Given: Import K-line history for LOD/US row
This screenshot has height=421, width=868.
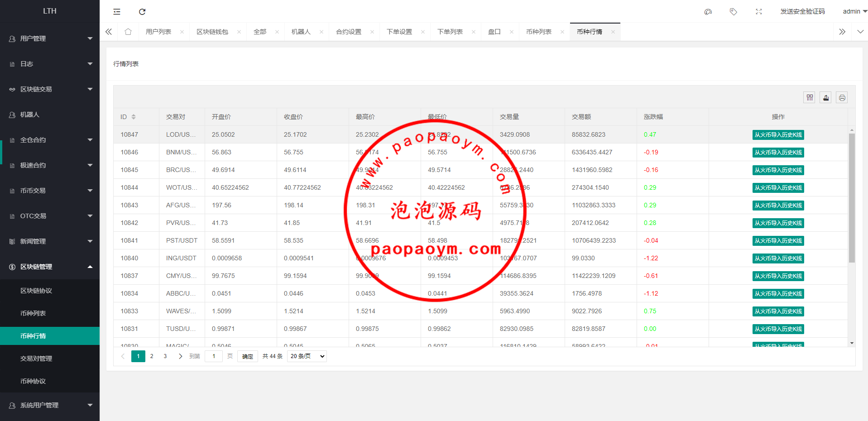Looking at the screenshot, I should [778, 135].
